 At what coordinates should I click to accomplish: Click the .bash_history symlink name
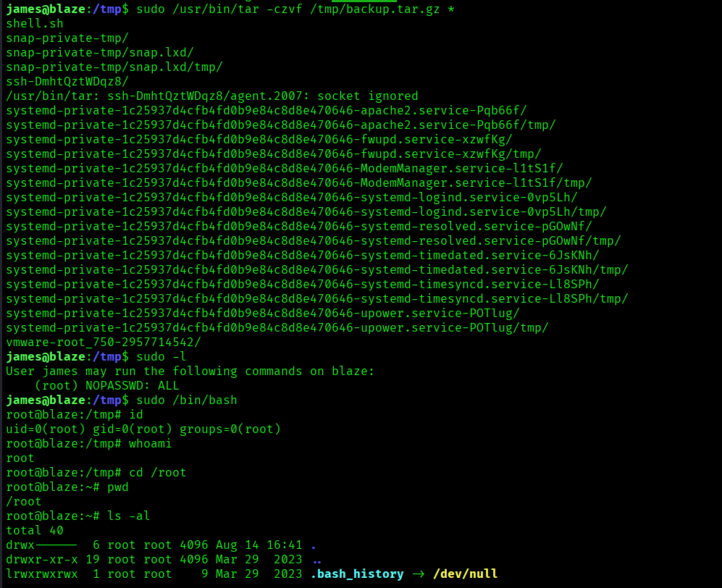[356, 574]
